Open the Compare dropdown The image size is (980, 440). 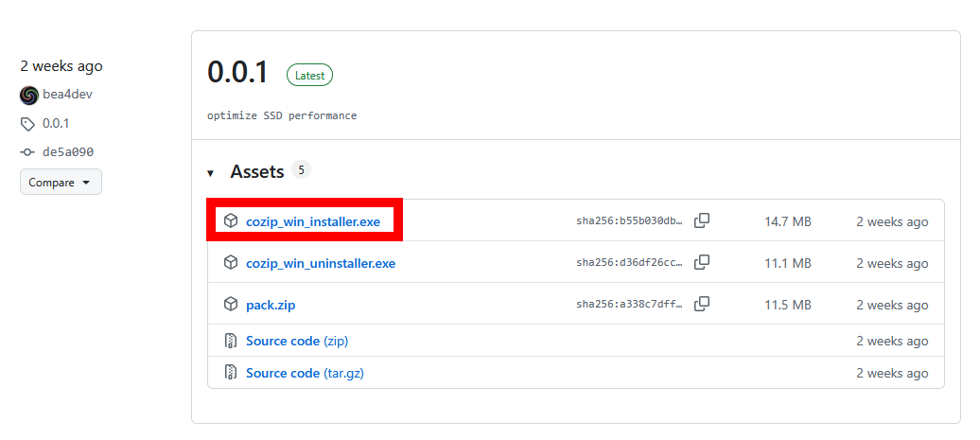pyautogui.click(x=61, y=182)
